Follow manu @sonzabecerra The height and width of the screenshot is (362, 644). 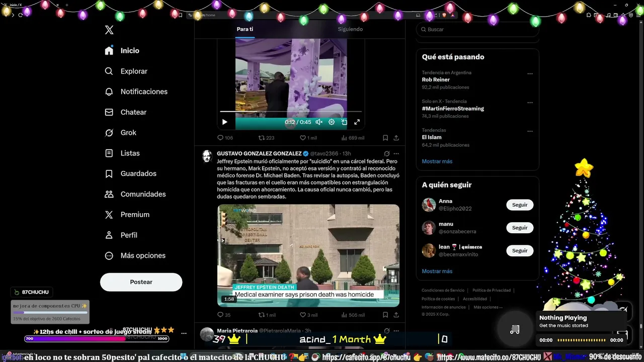coord(520,228)
